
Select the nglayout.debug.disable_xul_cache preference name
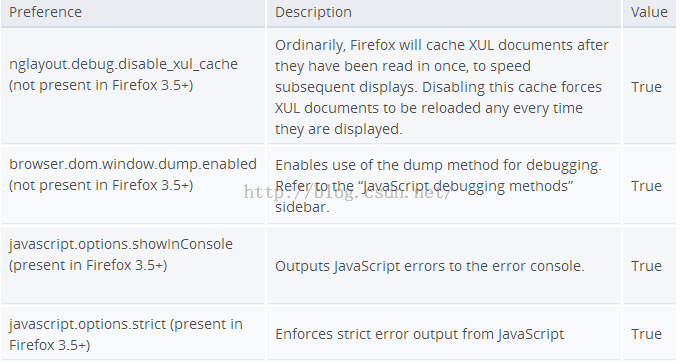(x=124, y=64)
